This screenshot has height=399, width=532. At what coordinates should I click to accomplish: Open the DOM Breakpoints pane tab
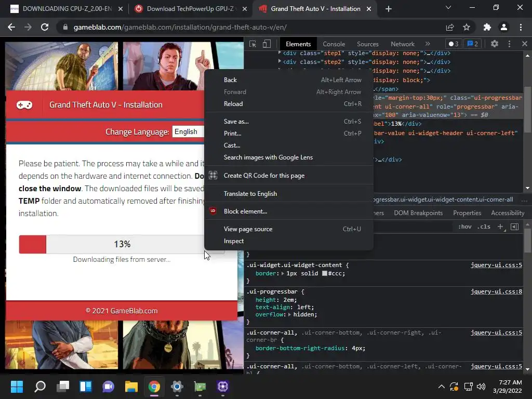tap(418, 213)
